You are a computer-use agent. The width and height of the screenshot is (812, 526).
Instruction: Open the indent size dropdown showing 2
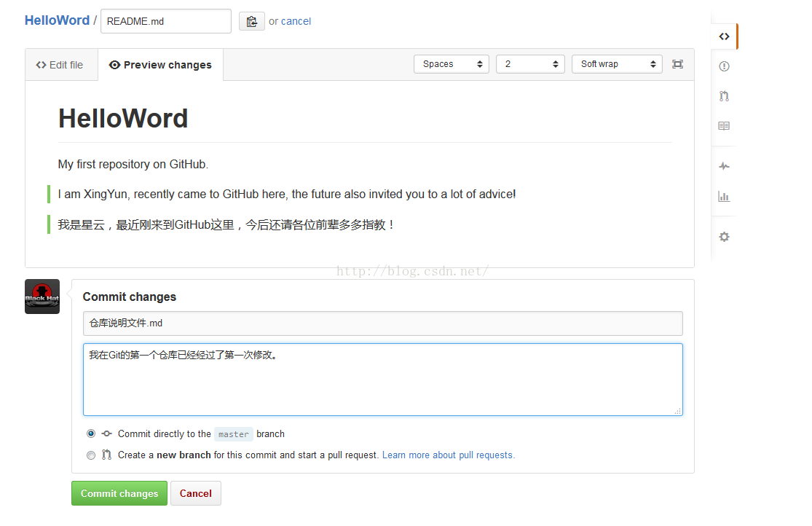pyautogui.click(x=530, y=64)
